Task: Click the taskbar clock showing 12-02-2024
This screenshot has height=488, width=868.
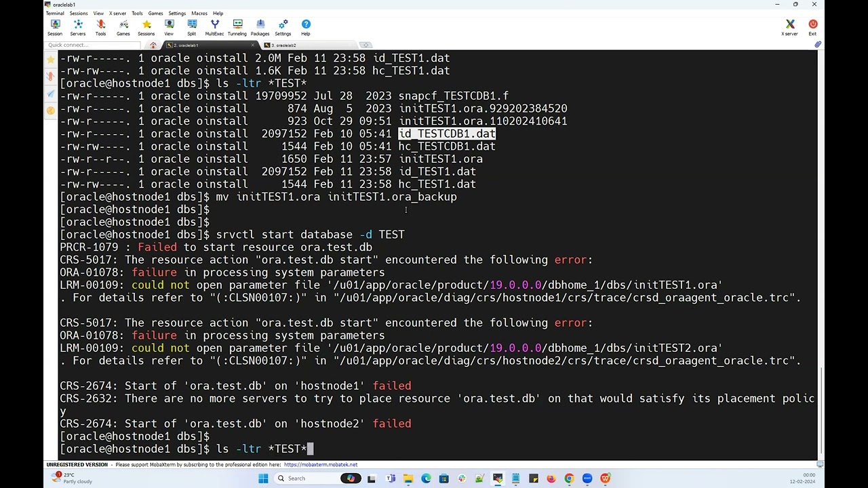Action: tap(802, 479)
